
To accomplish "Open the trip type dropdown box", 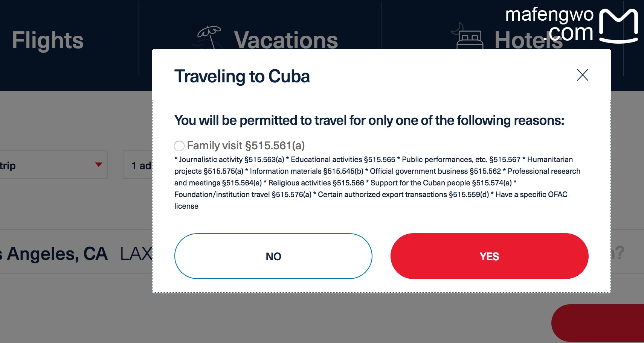I will (53, 165).
